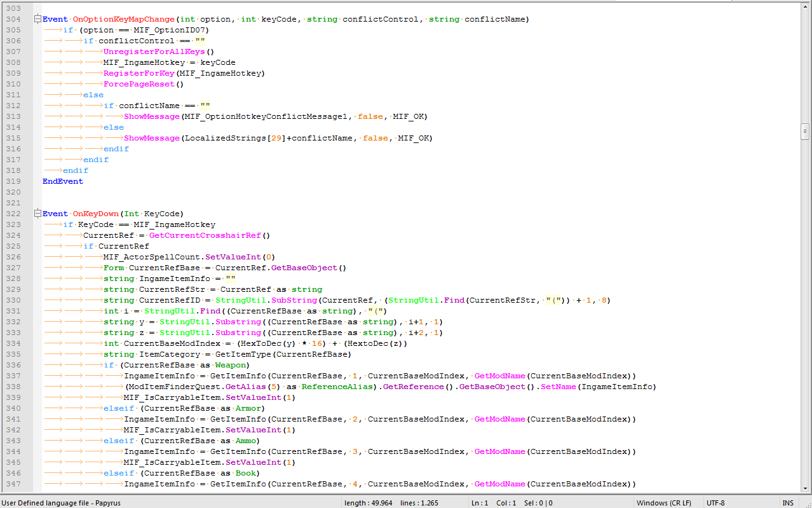Click line number 319 in the margin
812x508 pixels.
13,181
